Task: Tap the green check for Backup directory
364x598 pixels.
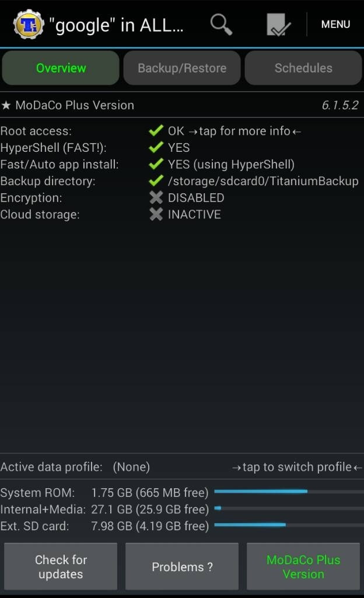Action: pos(155,181)
